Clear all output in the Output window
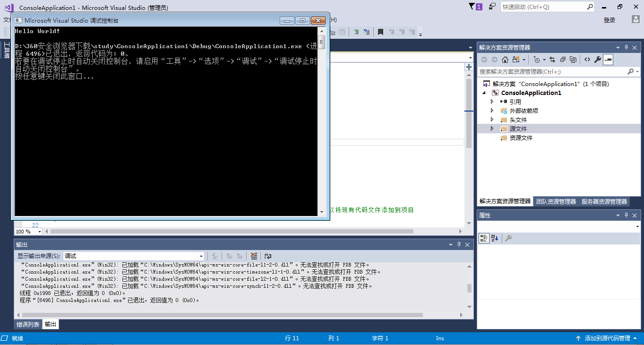Viewport: 644px width, 345px height. pyautogui.click(x=254, y=256)
